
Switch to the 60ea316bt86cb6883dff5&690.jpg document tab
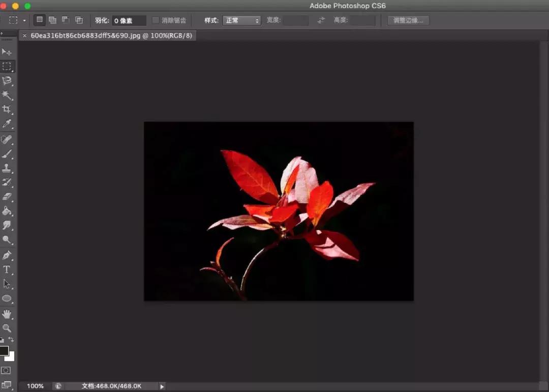click(x=111, y=36)
